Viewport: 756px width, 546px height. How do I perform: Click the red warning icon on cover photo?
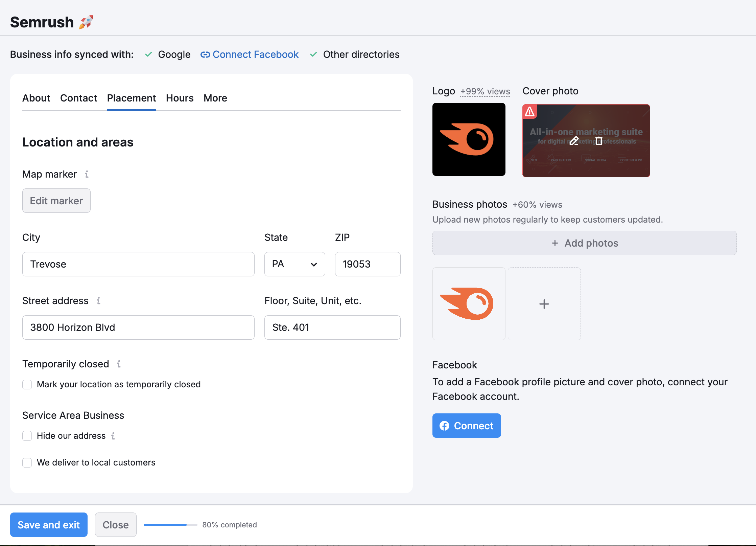pos(529,112)
